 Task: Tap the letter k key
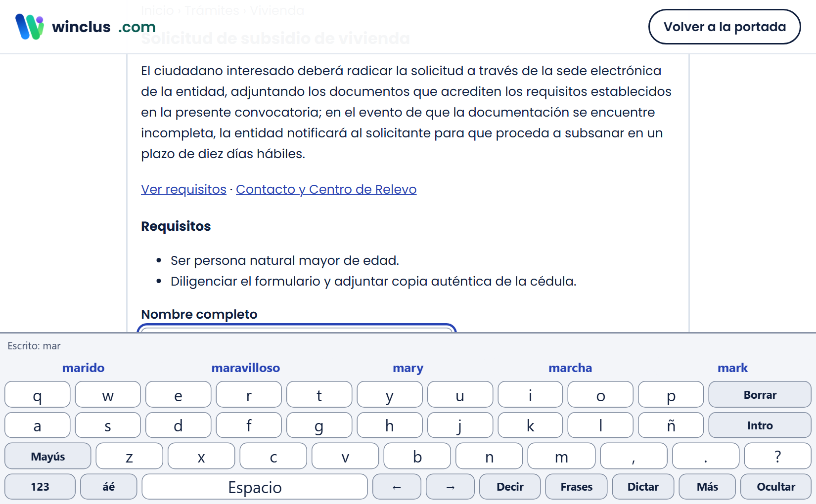[530, 425]
